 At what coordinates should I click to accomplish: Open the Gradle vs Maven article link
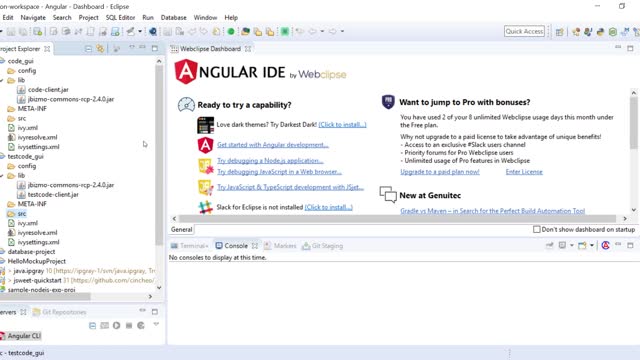tap(492, 211)
